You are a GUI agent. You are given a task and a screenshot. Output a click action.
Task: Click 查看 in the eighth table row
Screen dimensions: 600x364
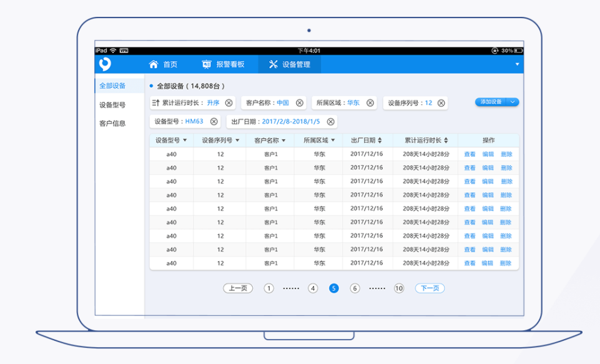point(470,250)
